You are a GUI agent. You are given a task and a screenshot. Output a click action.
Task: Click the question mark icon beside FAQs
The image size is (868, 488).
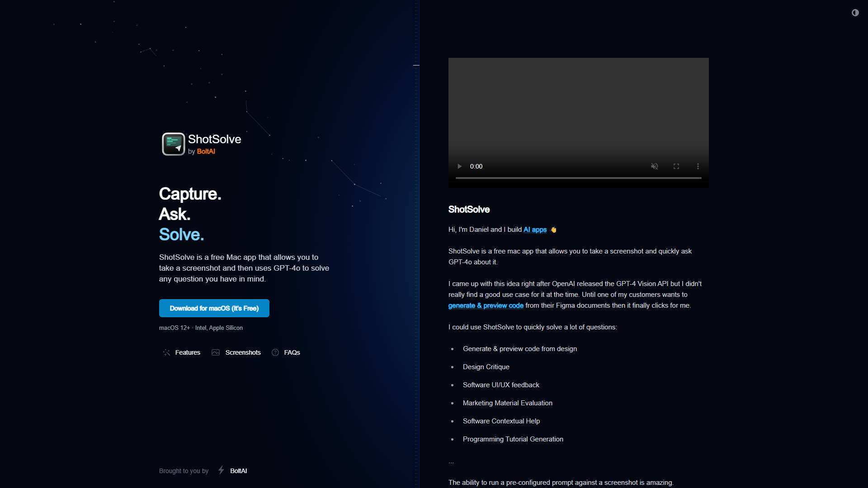click(275, 352)
